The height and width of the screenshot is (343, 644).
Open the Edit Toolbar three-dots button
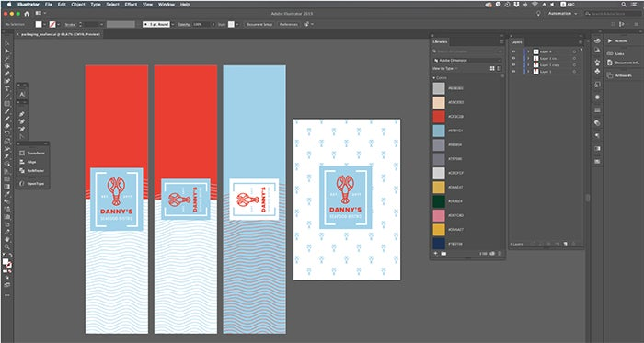point(7,294)
